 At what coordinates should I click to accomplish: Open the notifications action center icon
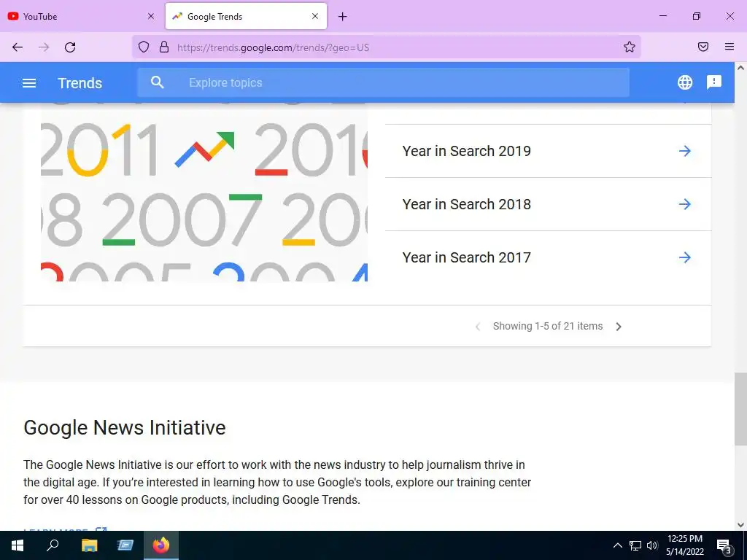point(724,546)
